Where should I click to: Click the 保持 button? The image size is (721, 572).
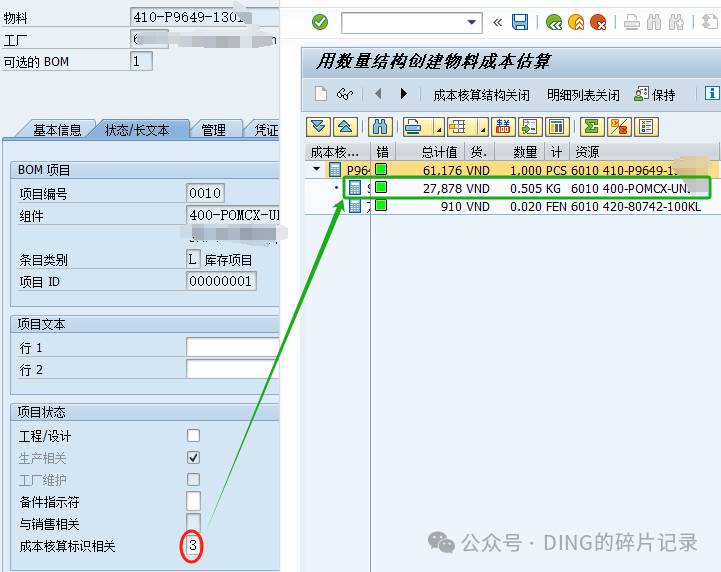point(655,94)
